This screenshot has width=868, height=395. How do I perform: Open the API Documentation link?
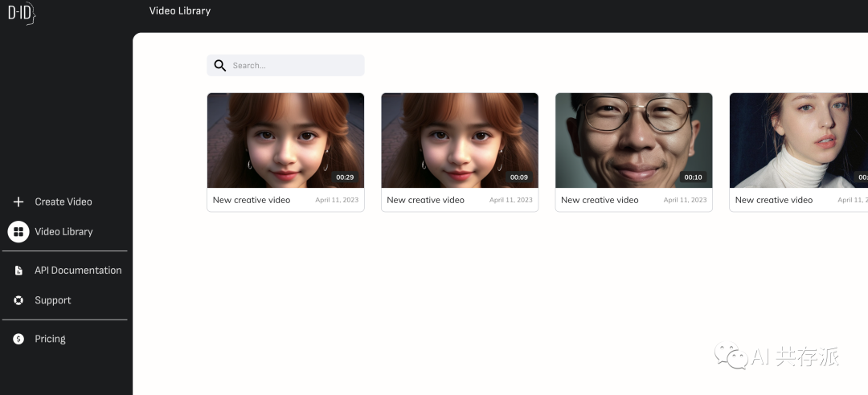[x=78, y=271]
